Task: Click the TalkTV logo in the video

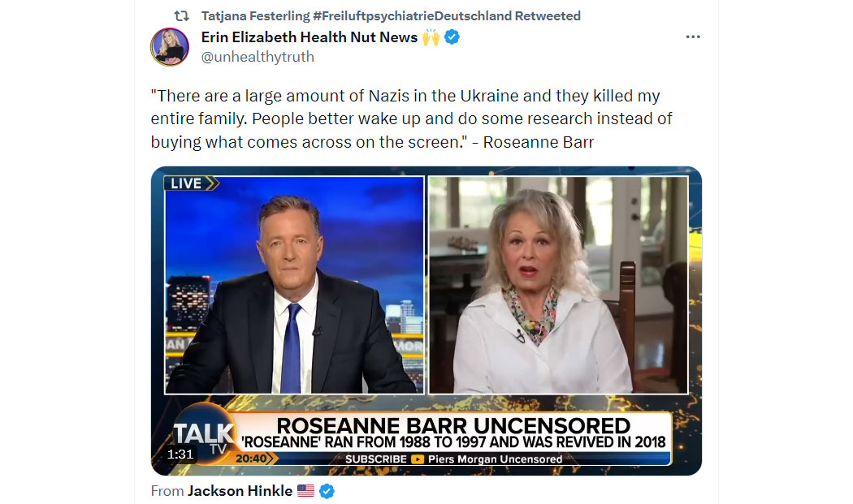Action: click(204, 437)
